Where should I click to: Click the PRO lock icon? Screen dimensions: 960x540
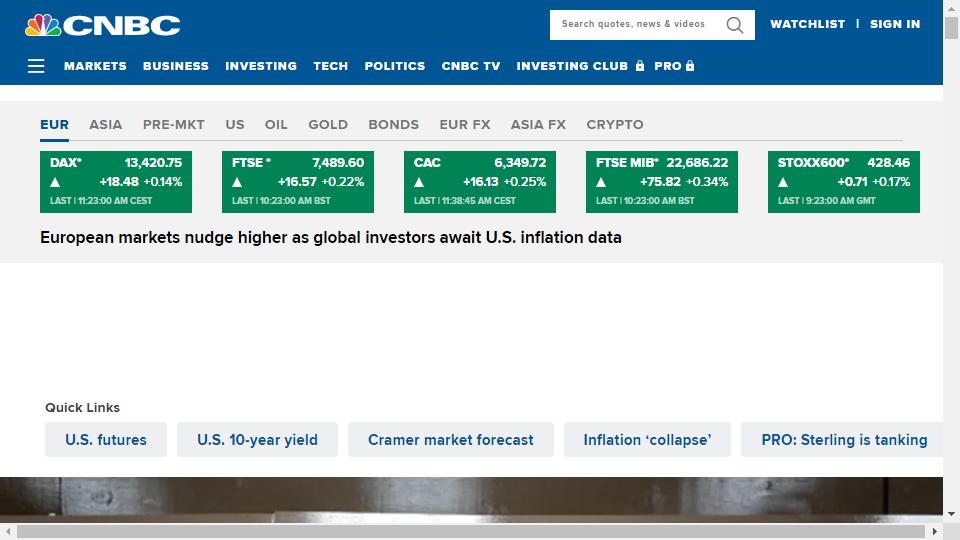pos(690,66)
